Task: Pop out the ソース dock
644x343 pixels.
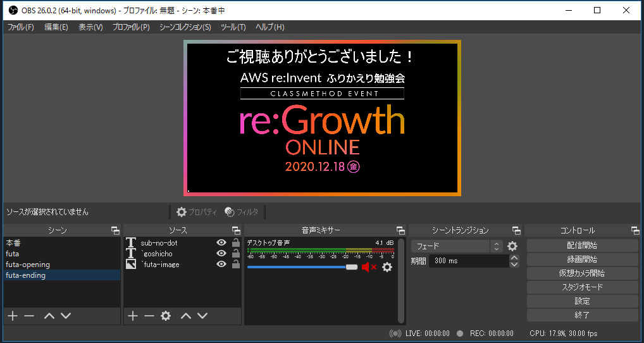Action: click(x=236, y=230)
